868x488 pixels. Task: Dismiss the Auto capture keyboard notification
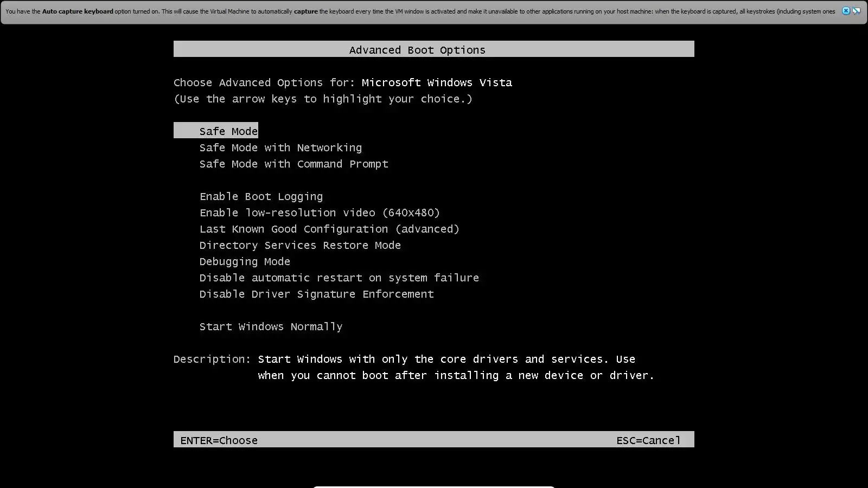pos(846,11)
